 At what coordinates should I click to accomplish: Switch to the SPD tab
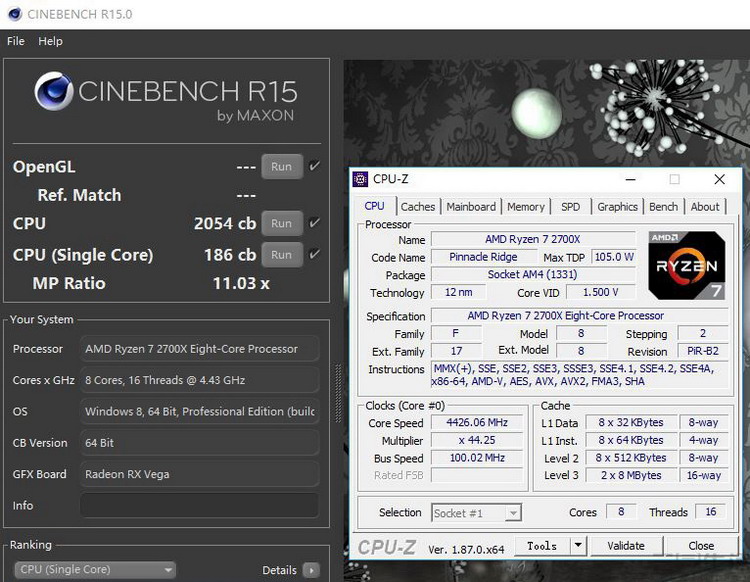[571, 207]
